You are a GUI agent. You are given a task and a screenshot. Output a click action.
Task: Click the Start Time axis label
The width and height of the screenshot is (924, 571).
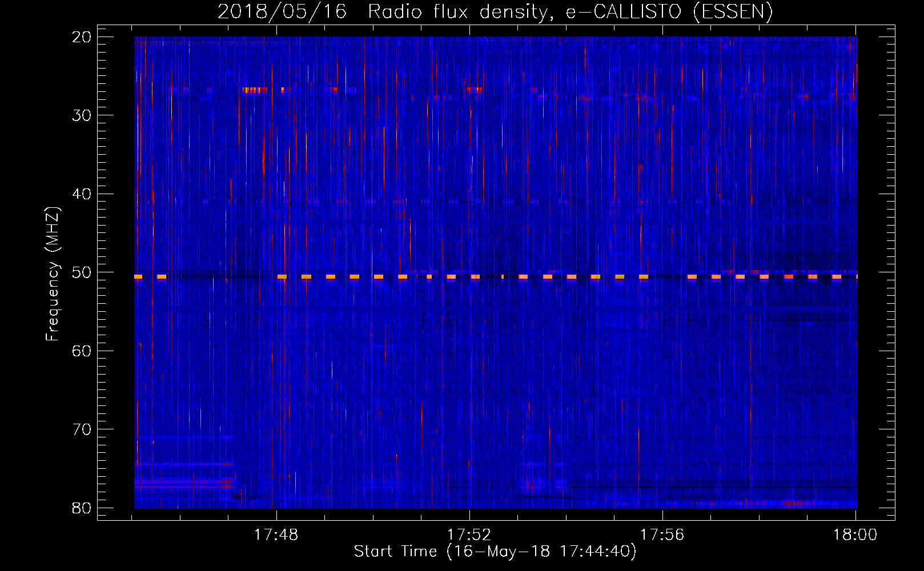click(x=495, y=552)
